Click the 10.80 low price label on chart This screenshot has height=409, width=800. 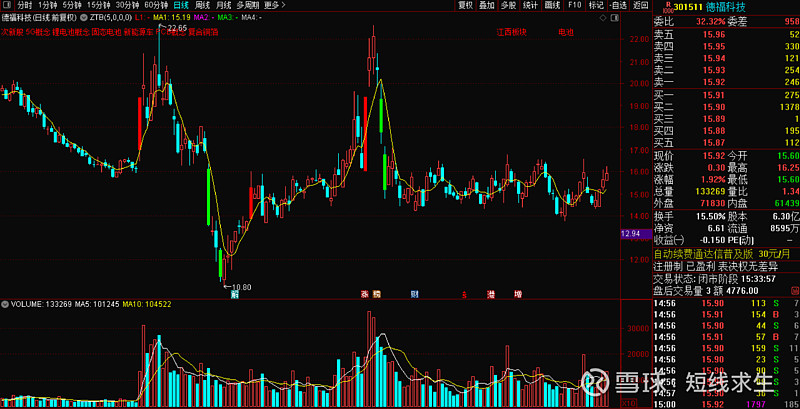coord(242,287)
